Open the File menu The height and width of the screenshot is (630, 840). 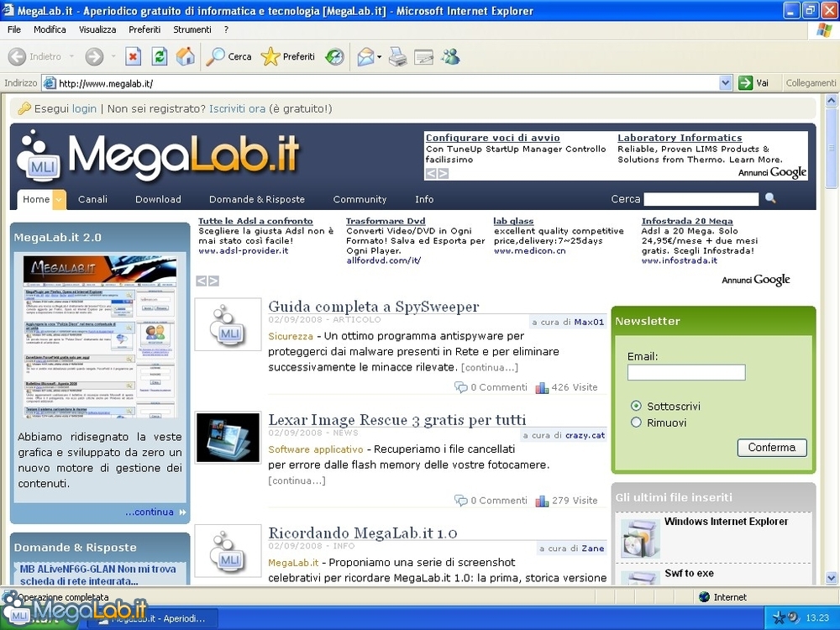[14, 29]
